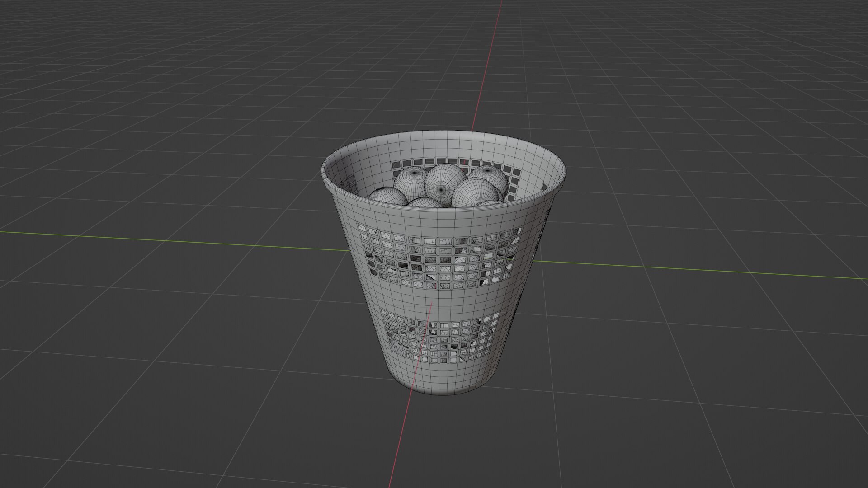
Task: Select the leftmost sphere at the basket's rim
Action: point(387,197)
